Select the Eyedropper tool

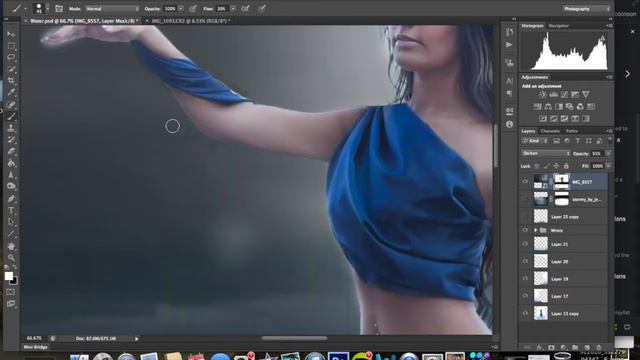pyautogui.click(x=11, y=92)
